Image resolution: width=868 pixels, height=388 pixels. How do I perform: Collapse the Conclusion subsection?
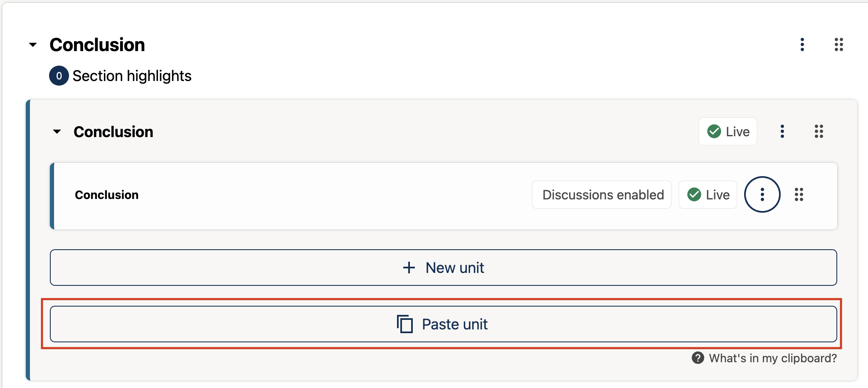point(57,132)
